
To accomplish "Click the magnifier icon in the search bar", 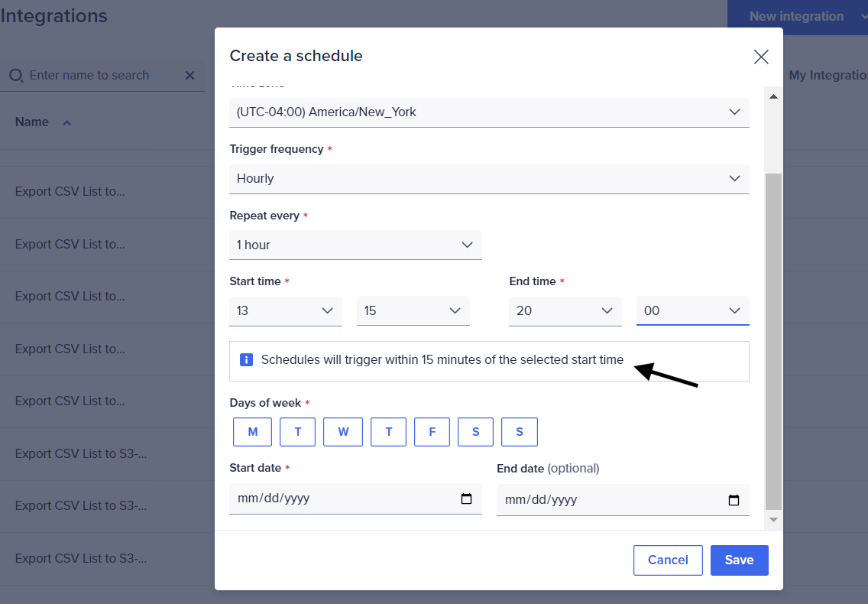I will [16, 75].
